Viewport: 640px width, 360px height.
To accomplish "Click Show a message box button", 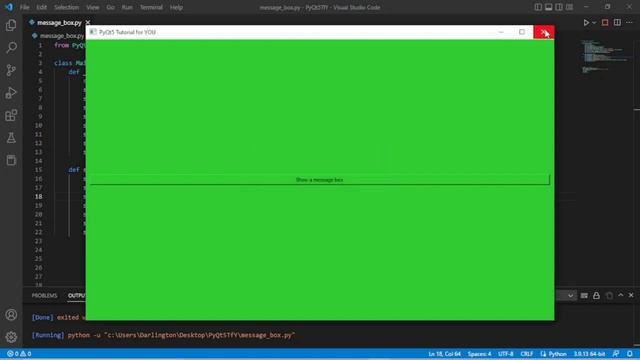I will coord(320,180).
